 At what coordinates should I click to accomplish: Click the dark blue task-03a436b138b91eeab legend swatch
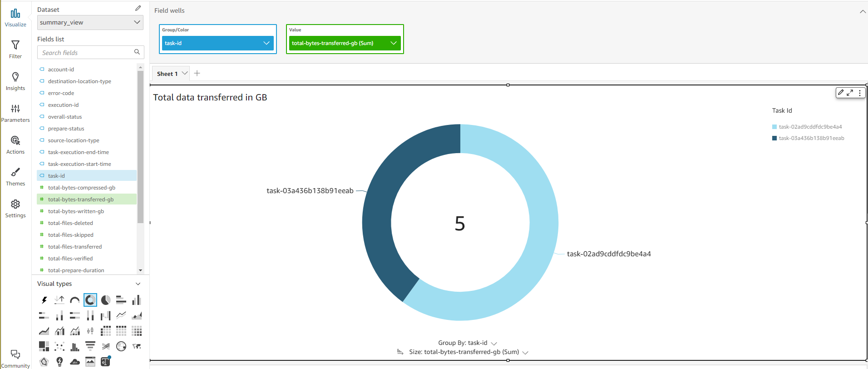pyautogui.click(x=774, y=138)
